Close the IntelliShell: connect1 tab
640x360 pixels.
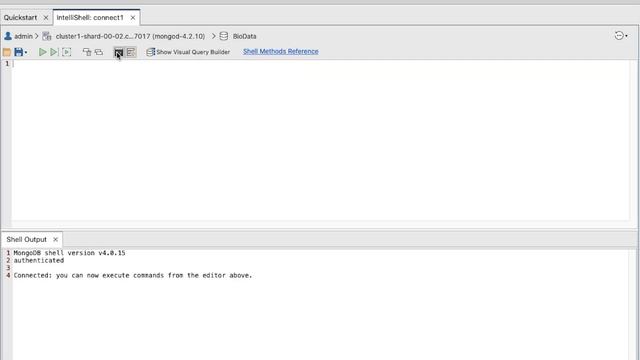point(133,18)
